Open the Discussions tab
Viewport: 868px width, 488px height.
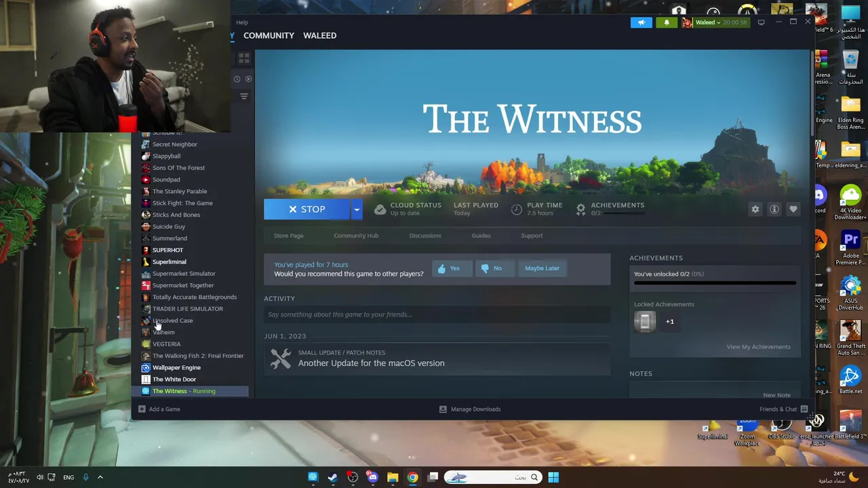(425, 236)
